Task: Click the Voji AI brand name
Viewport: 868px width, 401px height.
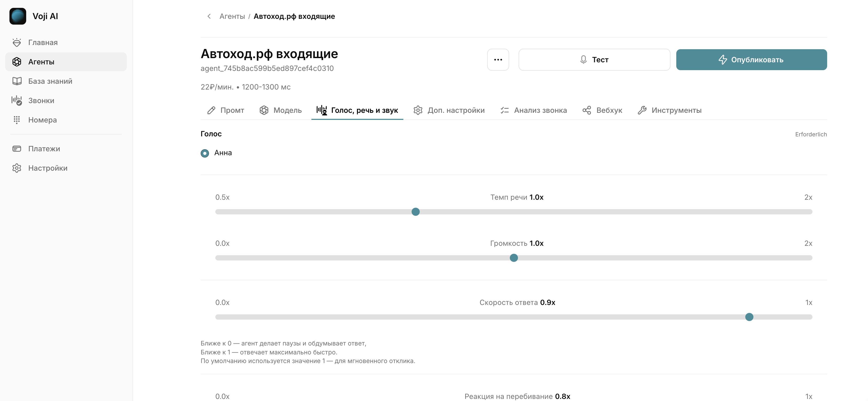Action: (45, 16)
